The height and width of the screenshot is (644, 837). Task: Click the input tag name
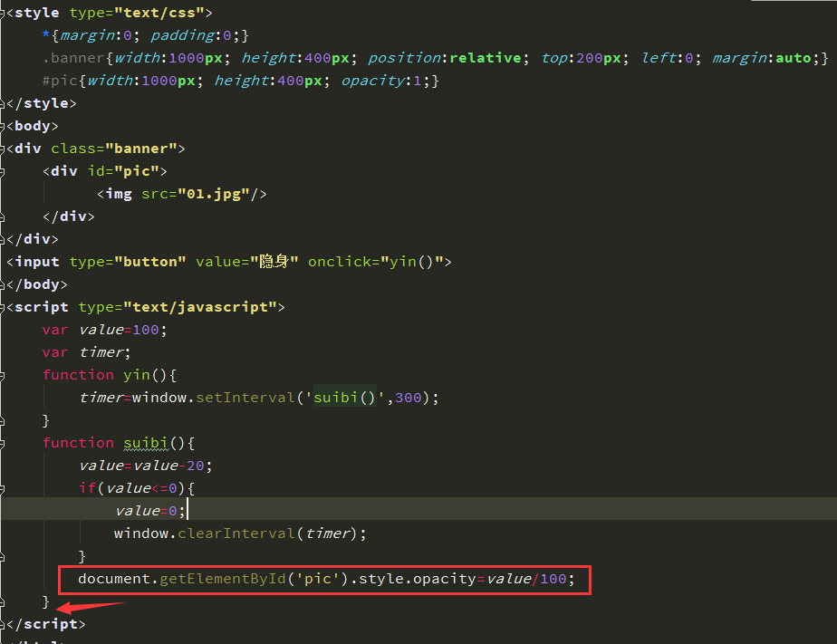point(37,262)
